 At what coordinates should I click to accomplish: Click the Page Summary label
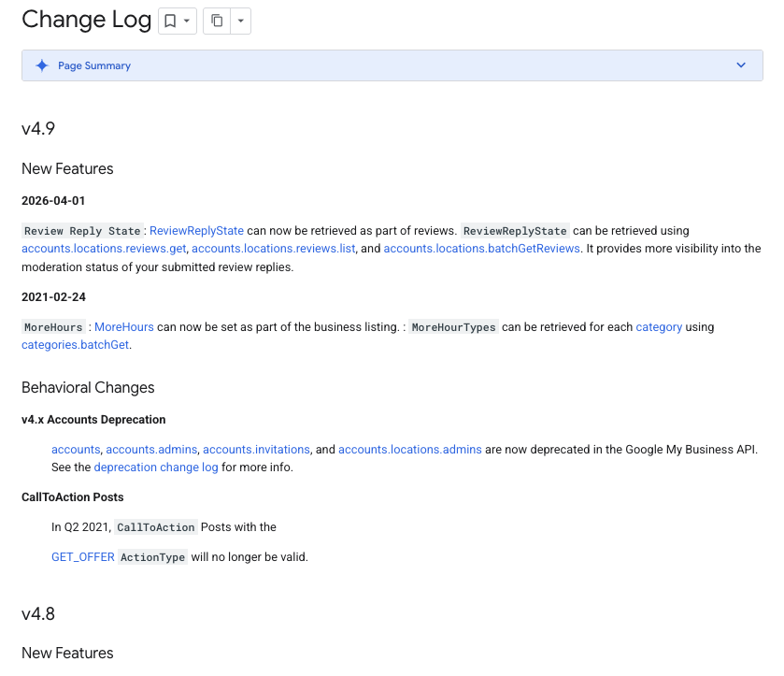pos(94,65)
